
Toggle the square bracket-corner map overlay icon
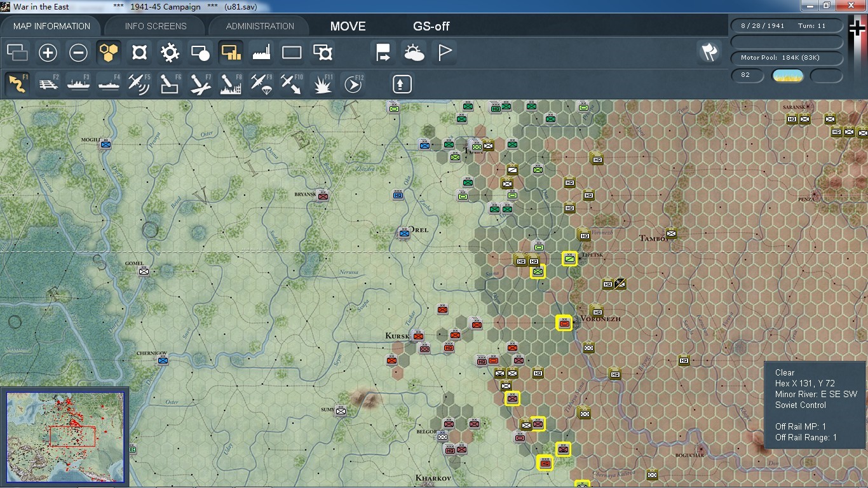click(x=139, y=53)
